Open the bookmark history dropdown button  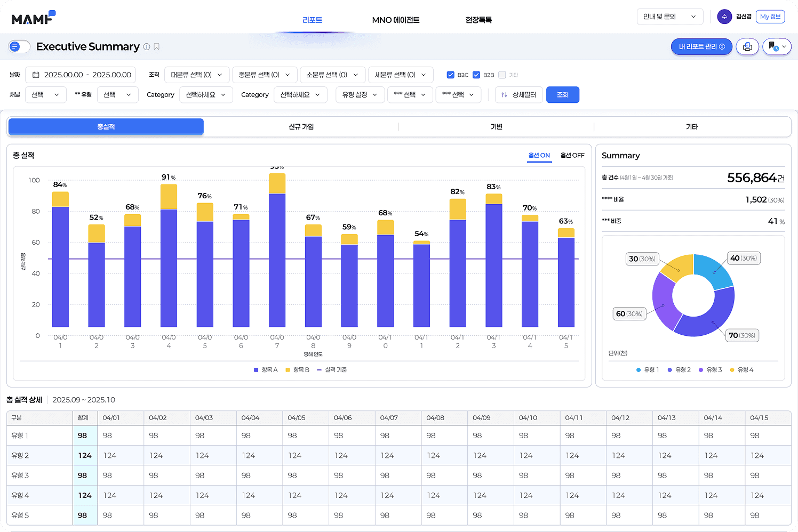pyautogui.click(x=777, y=47)
